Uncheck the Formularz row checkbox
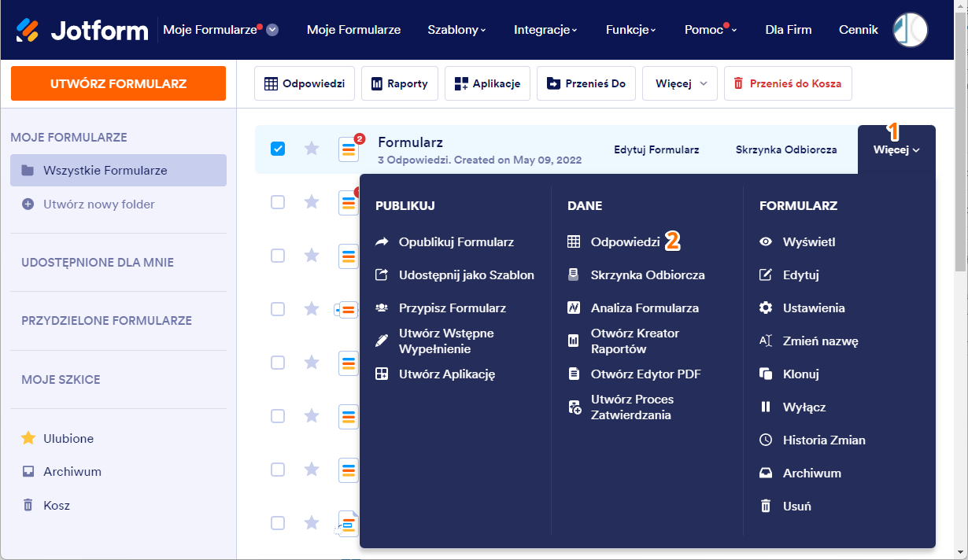Viewport: 968px width, 560px height. point(278,149)
